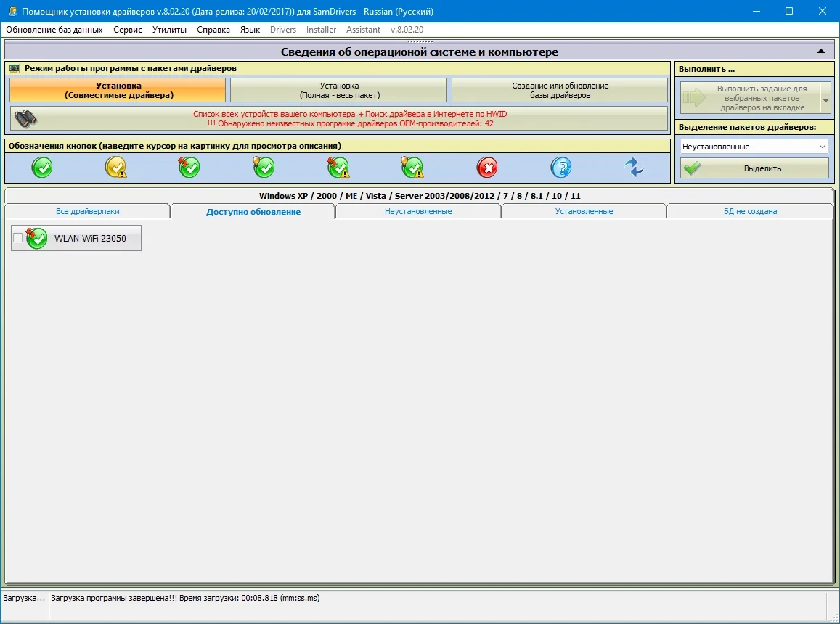Open the Неустановленные selection dropdown
Image resolution: width=840 pixels, height=624 pixels.
tap(754, 147)
